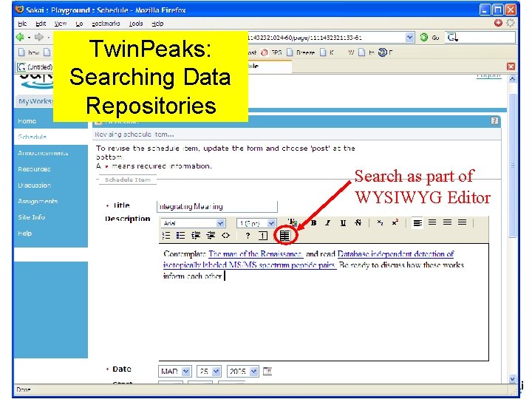The image size is (532, 399).
Task: Click the Logout link at top right
Action: pyautogui.click(x=489, y=75)
